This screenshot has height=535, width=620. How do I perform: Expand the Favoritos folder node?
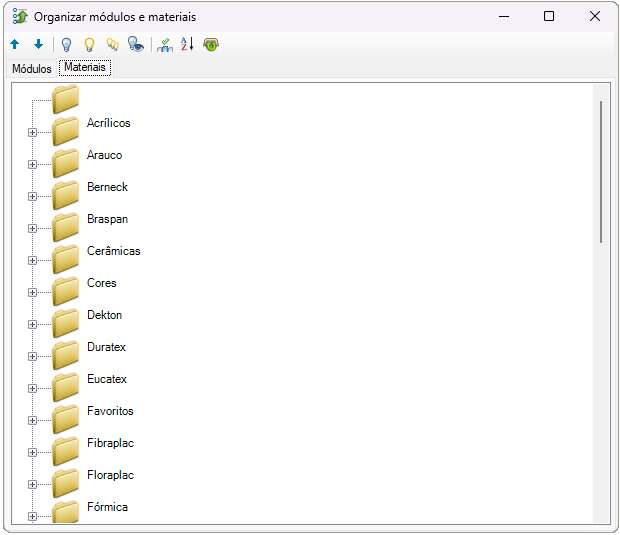point(32,421)
